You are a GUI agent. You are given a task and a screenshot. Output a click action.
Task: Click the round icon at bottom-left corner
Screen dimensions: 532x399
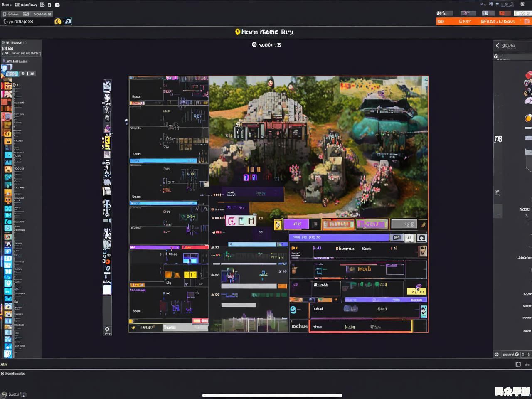pos(4,394)
